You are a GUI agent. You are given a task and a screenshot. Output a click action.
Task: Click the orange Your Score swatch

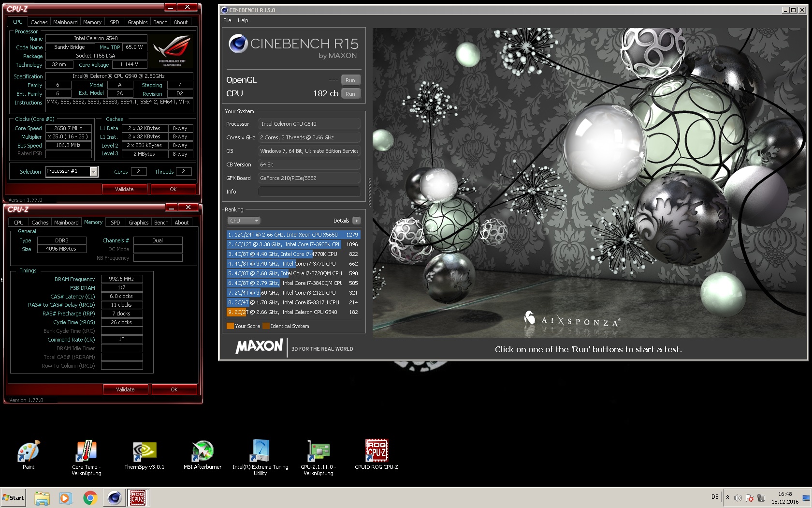tap(230, 326)
